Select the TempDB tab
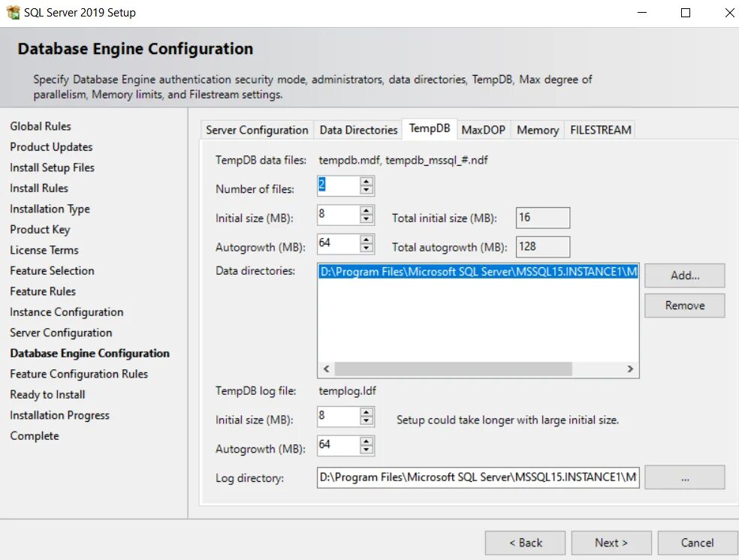 pyautogui.click(x=430, y=128)
